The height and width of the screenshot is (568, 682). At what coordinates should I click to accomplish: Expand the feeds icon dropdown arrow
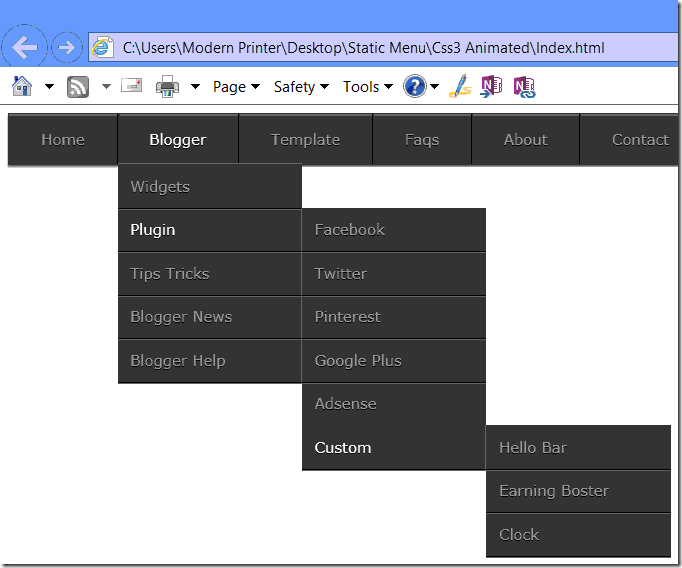point(106,87)
